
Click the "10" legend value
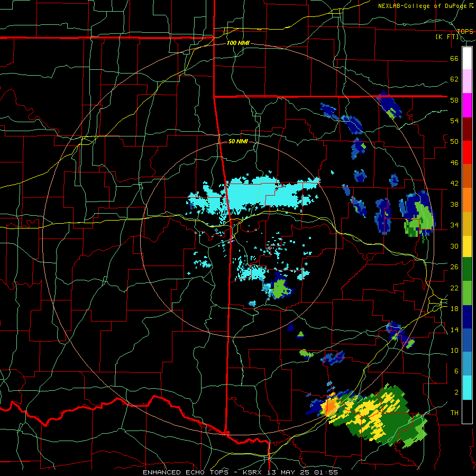[x=454, y=351]
